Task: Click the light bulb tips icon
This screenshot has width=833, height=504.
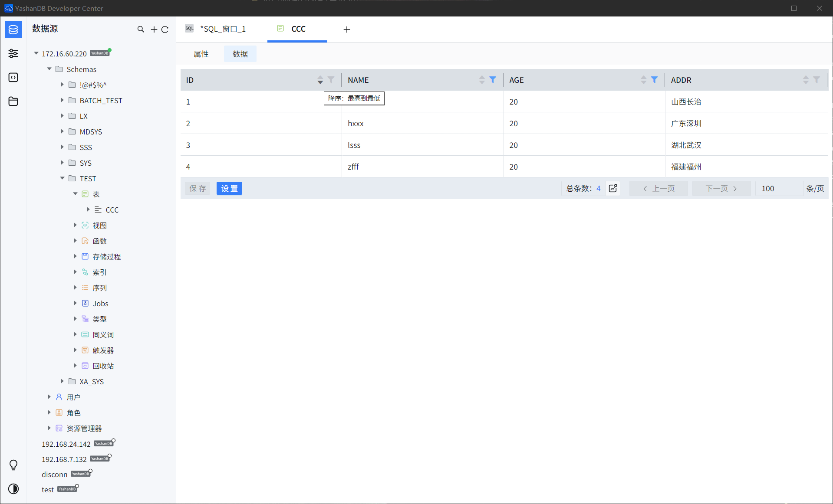Action: [13, 465]
